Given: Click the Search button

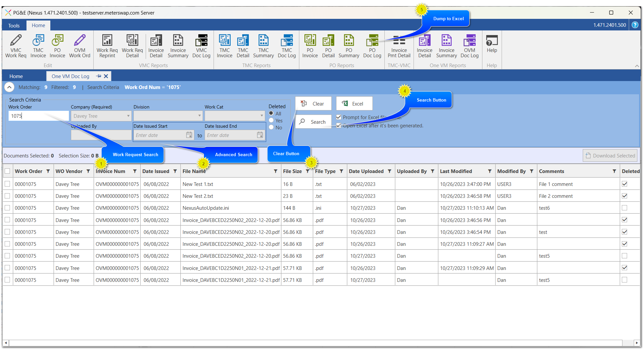Looking at the screenshot, I should (313, 122).
